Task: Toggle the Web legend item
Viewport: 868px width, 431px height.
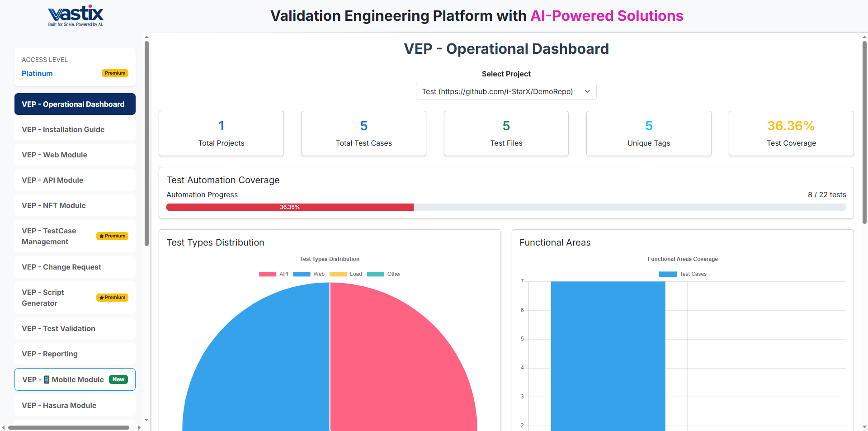Action: tap(309, 274)
